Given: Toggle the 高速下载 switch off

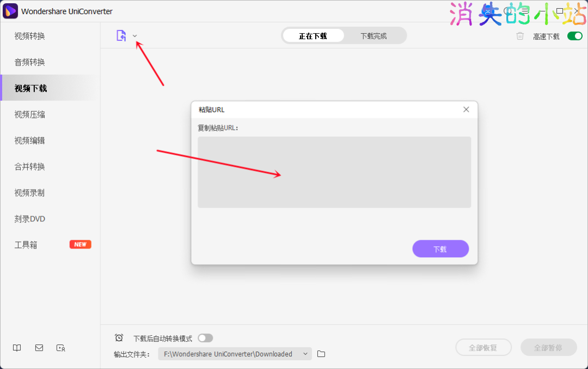Looking at the screenshot, I should click(x=574, y=36).
